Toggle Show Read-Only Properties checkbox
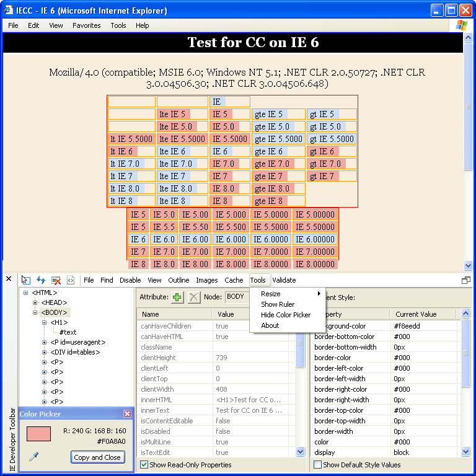 144,465
